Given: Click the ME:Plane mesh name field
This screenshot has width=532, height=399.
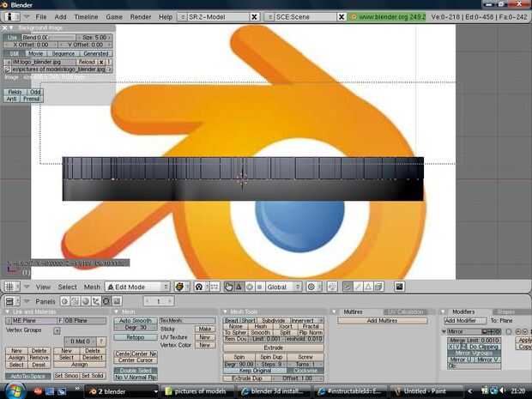Looking at the screenshot, I should pyautogui.click(x=34, y=320).
